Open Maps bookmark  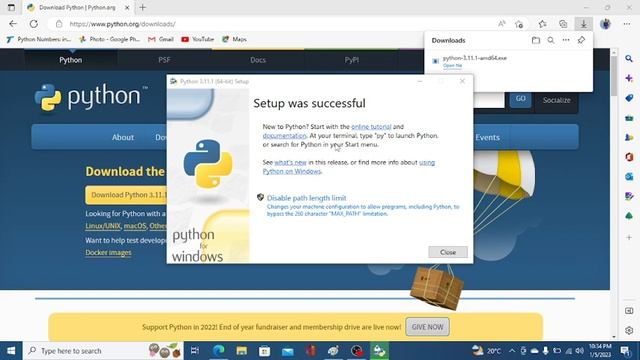click(234, 39)
